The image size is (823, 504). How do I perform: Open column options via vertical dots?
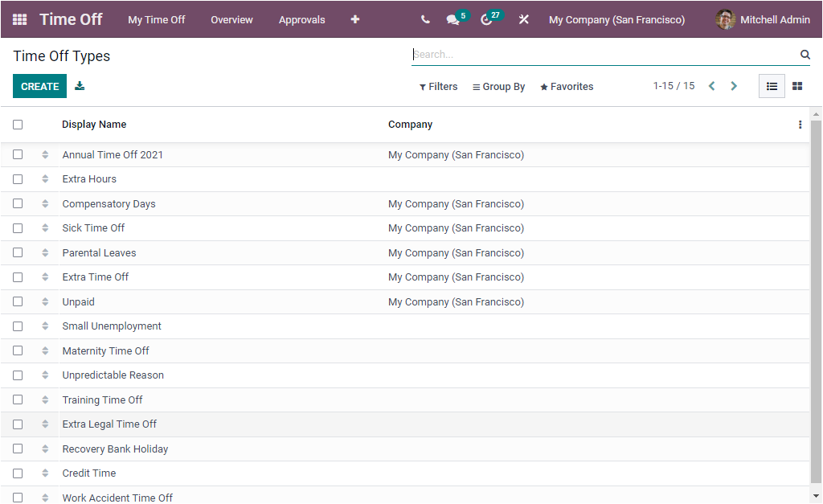800,125
